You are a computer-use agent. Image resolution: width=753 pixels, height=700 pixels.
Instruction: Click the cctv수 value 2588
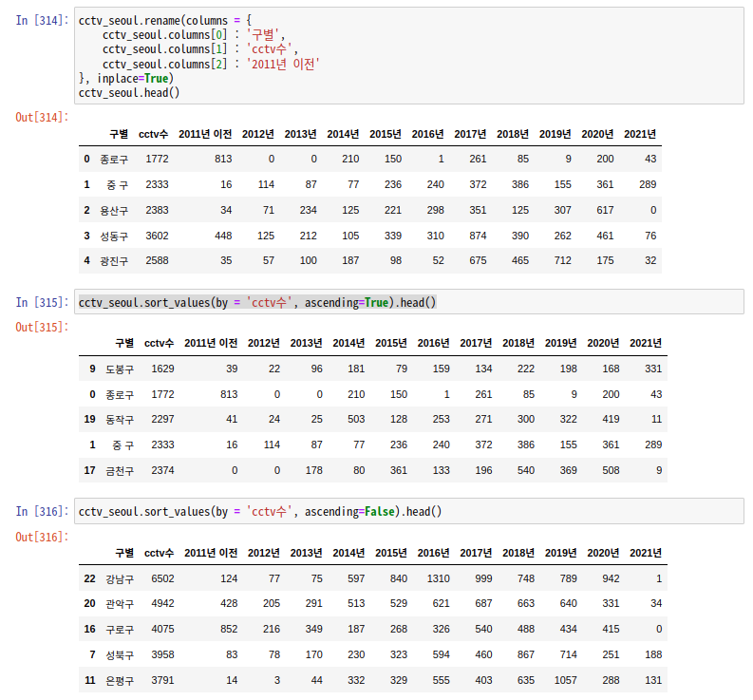tap(157, 261)
